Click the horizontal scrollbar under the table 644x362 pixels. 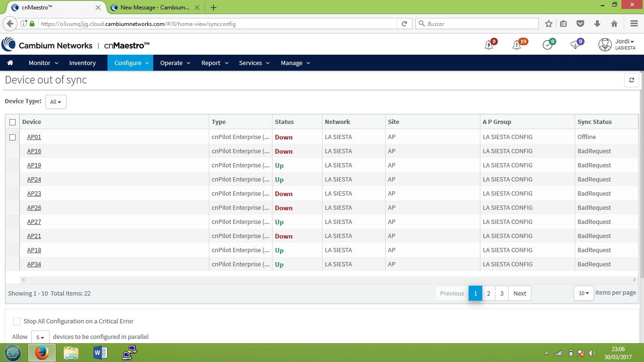coord(329,280)
